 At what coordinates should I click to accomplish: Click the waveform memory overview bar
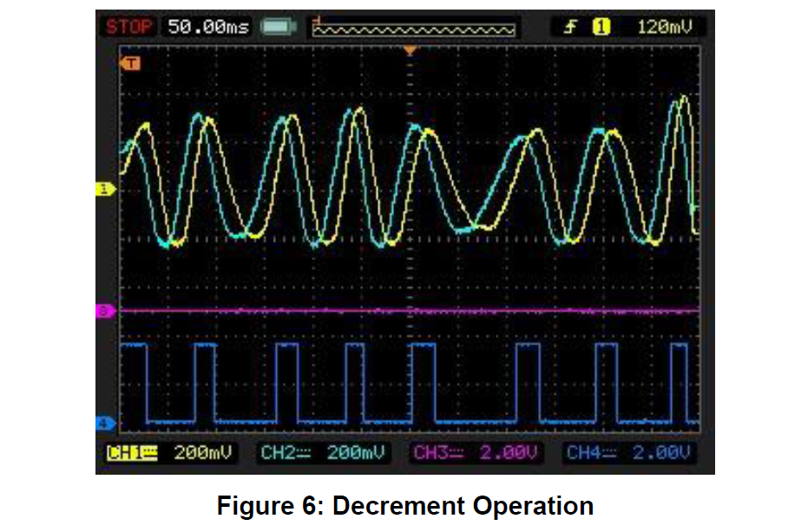413,29
